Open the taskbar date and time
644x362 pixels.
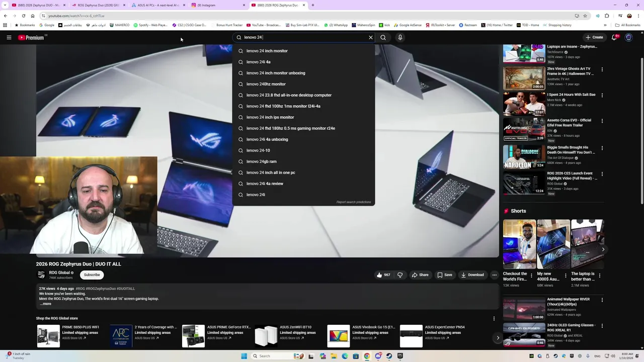pyautogui.click(x=631, y=356)
